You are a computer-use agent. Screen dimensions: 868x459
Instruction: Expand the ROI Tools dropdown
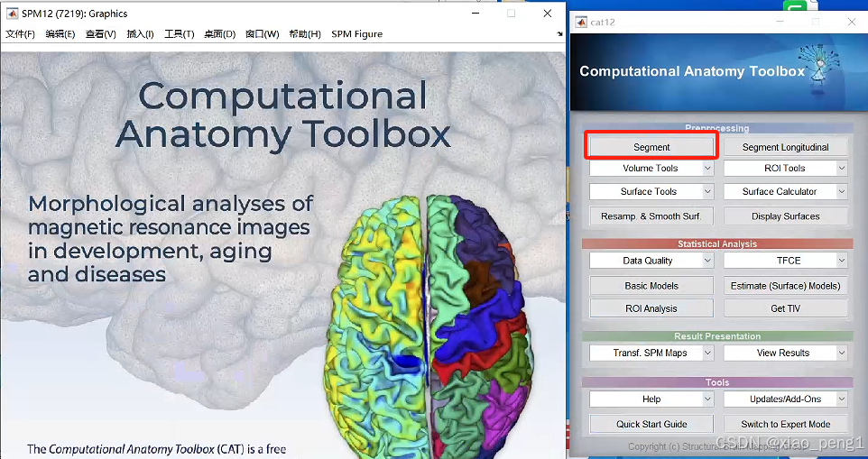click(x=786, y=168)
